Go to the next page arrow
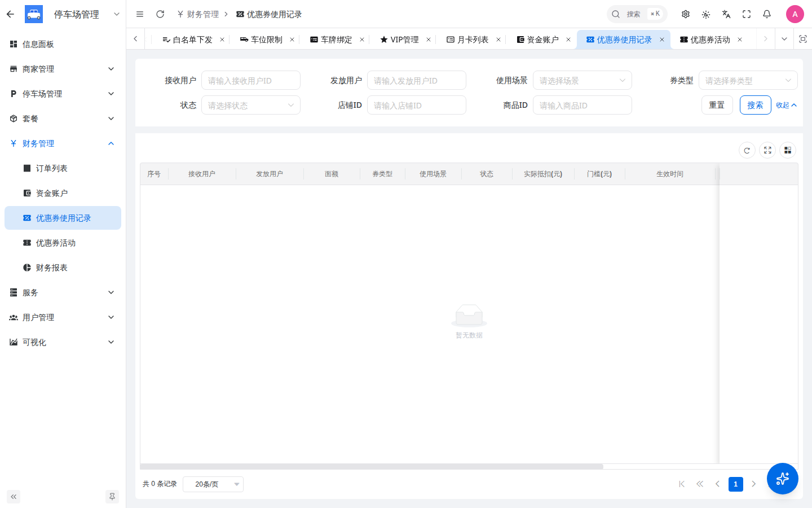812x508 pixels. [x=754, y=484]
